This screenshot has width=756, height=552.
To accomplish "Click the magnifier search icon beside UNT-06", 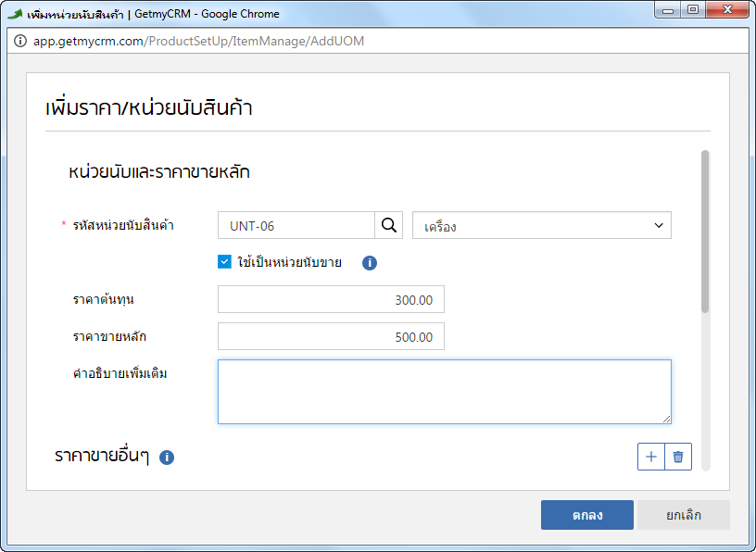I will (388, 225).
